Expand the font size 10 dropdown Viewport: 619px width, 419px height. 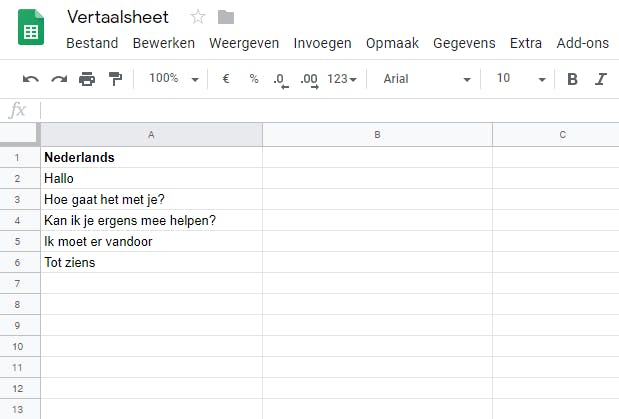[x=521, y=79]
